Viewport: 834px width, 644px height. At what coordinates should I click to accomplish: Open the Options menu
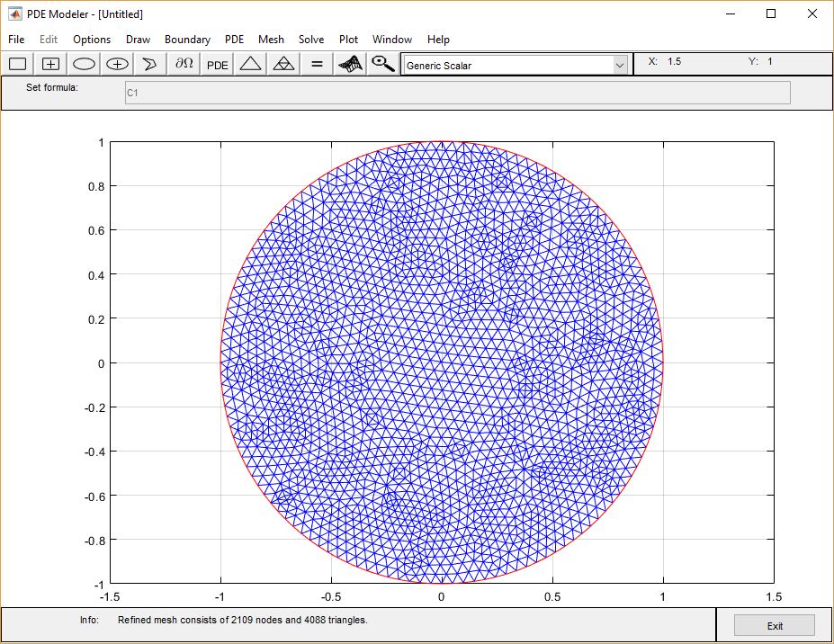[x=92, y=40]
